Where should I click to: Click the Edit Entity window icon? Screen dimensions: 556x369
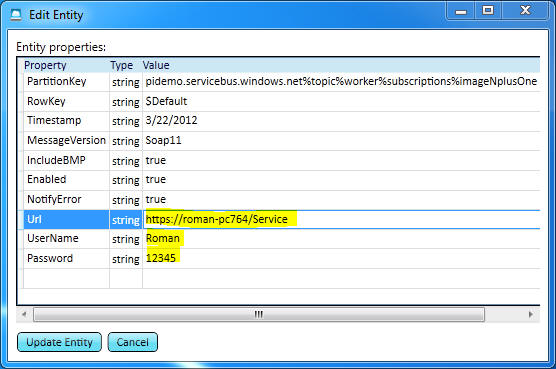coord(16,15)
